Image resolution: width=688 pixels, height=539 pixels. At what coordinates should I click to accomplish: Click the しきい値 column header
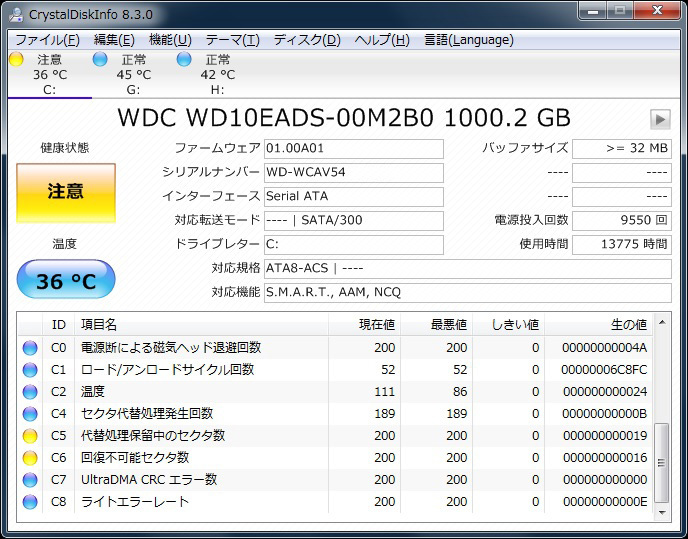[x=508, y=325]
